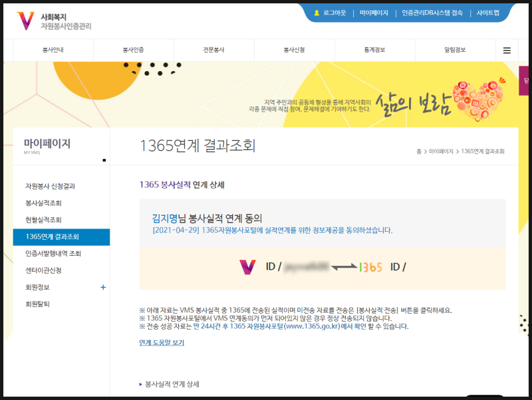Image resolution: width=532 pixels, height=400 pixels.
Task: Switch to the 봉사신청 tab
Action: tap(295, 50)
